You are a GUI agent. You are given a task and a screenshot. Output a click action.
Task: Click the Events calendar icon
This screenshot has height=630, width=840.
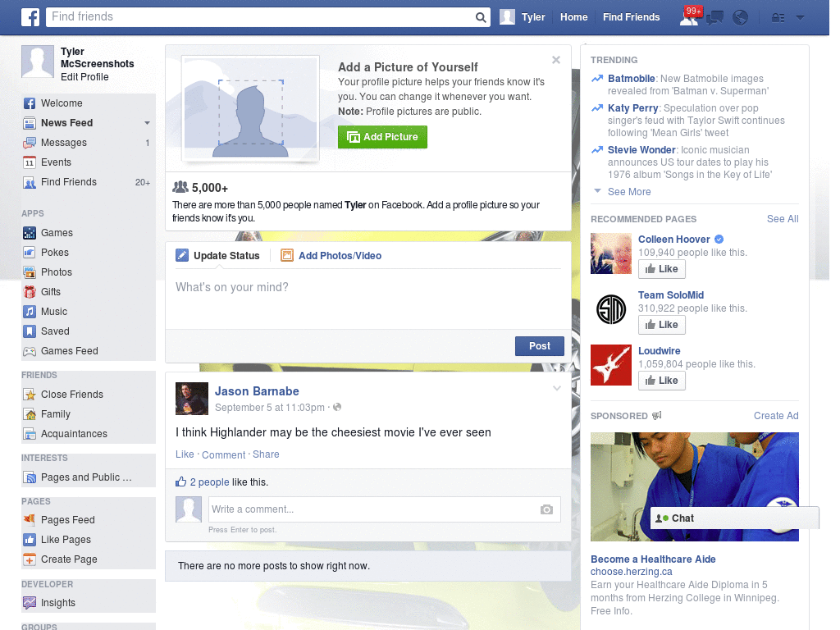tap(30, 162)
